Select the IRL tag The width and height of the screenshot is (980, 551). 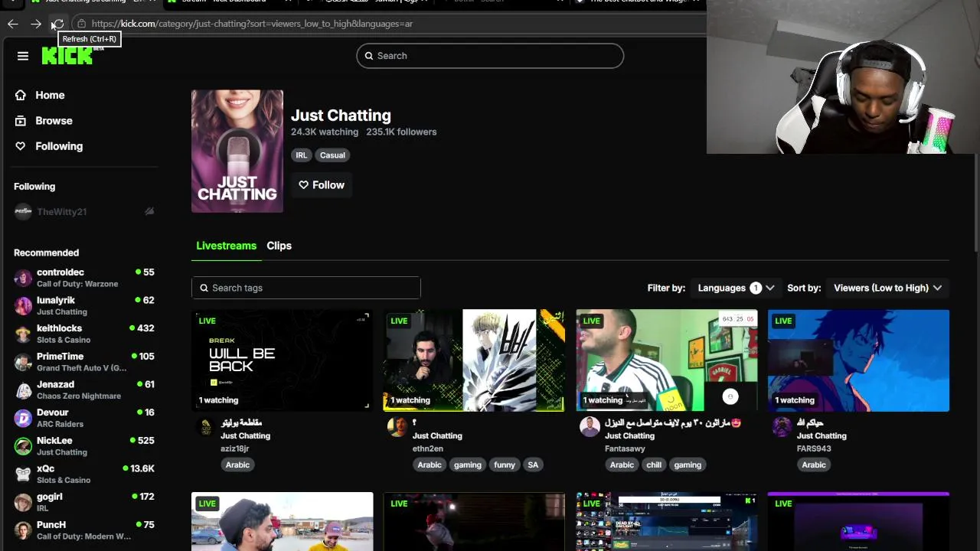[x=301, y=155]
